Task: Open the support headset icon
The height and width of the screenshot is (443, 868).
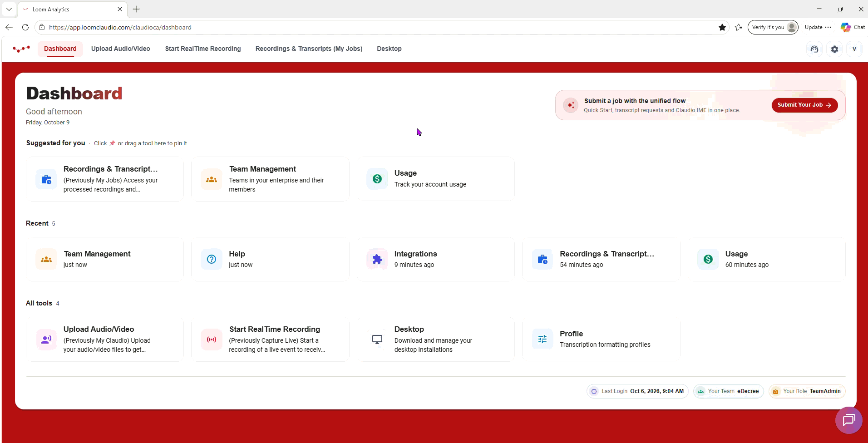Action: tap(814, 49)
